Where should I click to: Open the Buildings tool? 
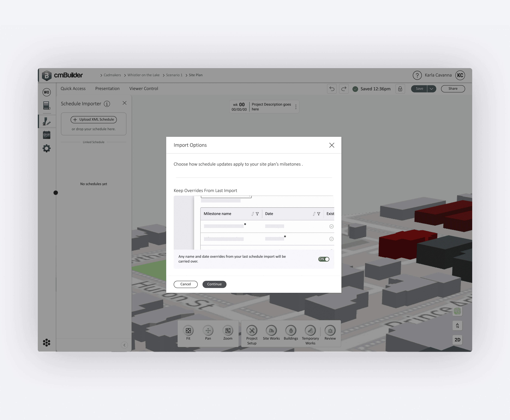291,330
